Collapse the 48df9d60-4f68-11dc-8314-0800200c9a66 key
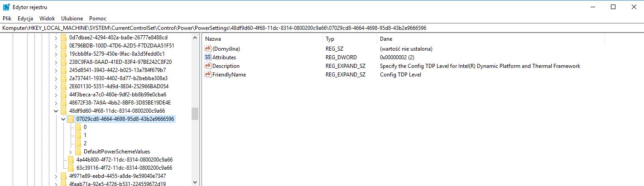 56,111
